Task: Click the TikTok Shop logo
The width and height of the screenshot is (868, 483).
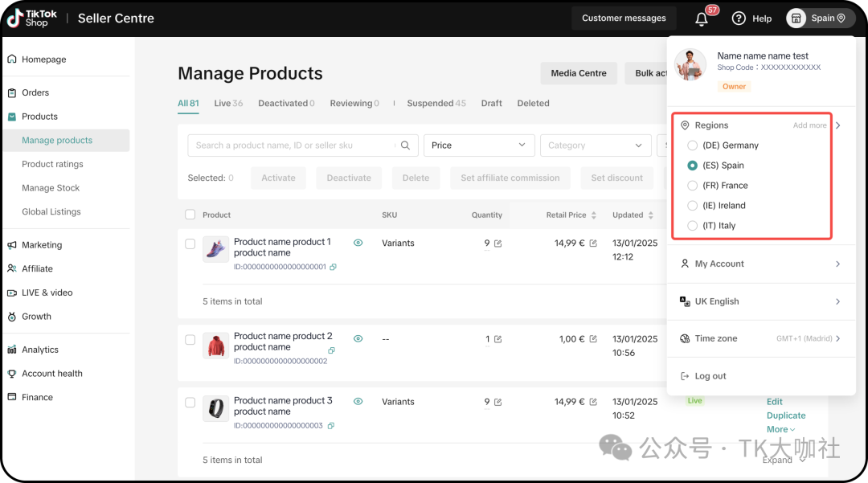Action: [x=32, y=18]
